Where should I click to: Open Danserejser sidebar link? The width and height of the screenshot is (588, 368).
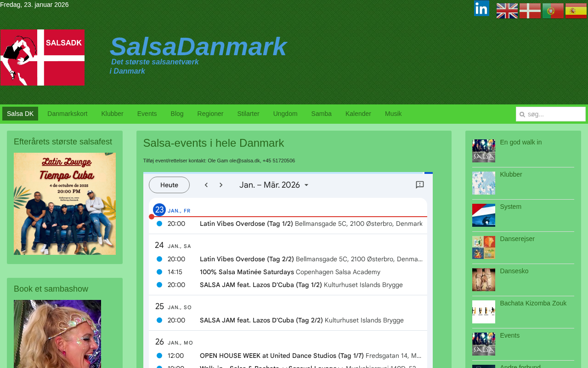[x=517, y=239]
